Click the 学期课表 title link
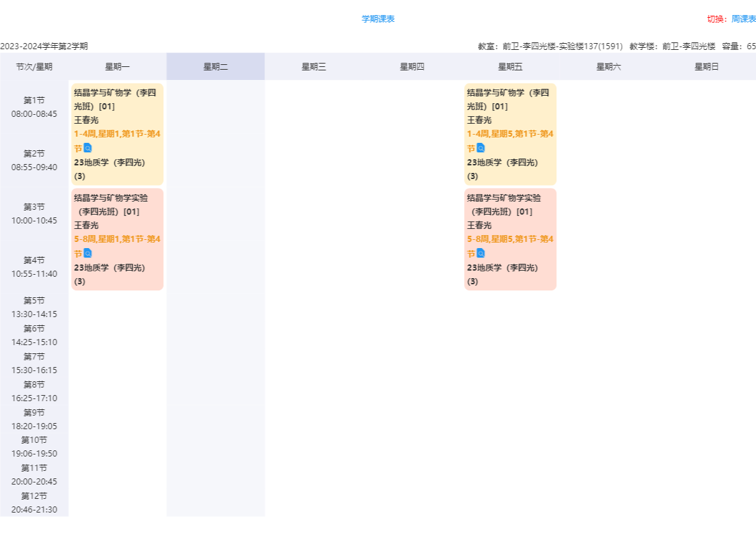The image size is (756, 544). 378,19
